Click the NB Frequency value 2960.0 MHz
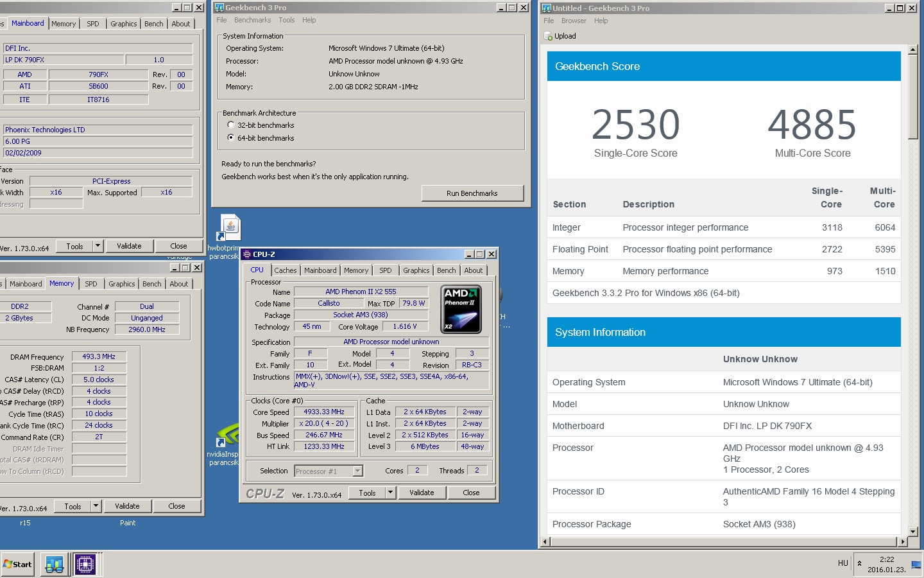Screen dimensions: 924x578 point(147,329)
